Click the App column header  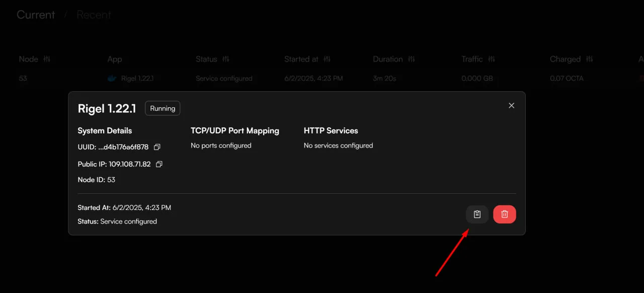click(x=115, y=59)
